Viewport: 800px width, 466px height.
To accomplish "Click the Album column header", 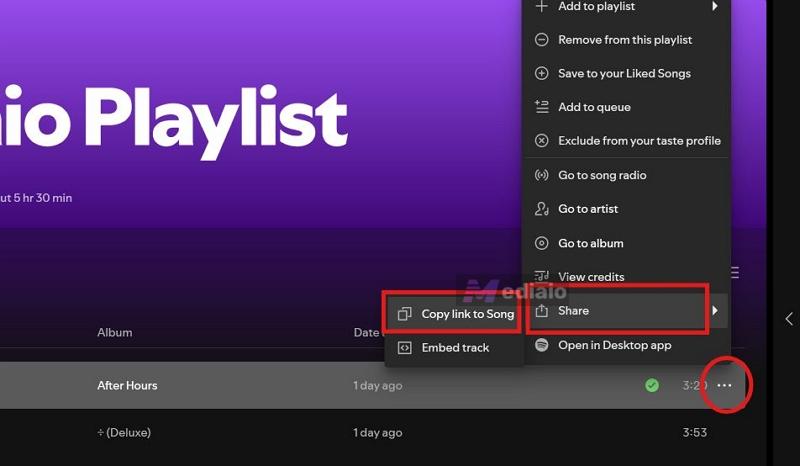I will point(115,332).
